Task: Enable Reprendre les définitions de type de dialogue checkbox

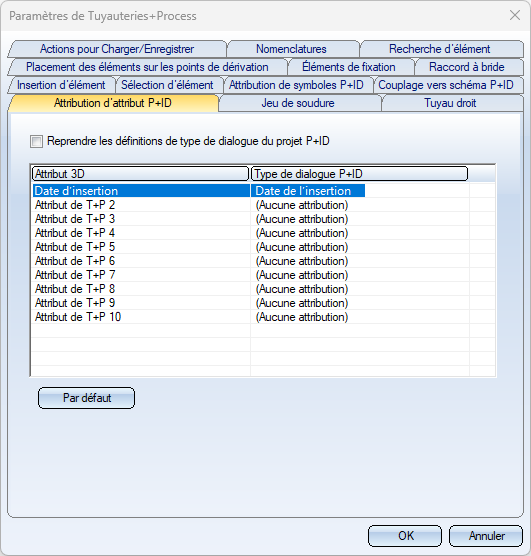Action: (x=37, y=141)
